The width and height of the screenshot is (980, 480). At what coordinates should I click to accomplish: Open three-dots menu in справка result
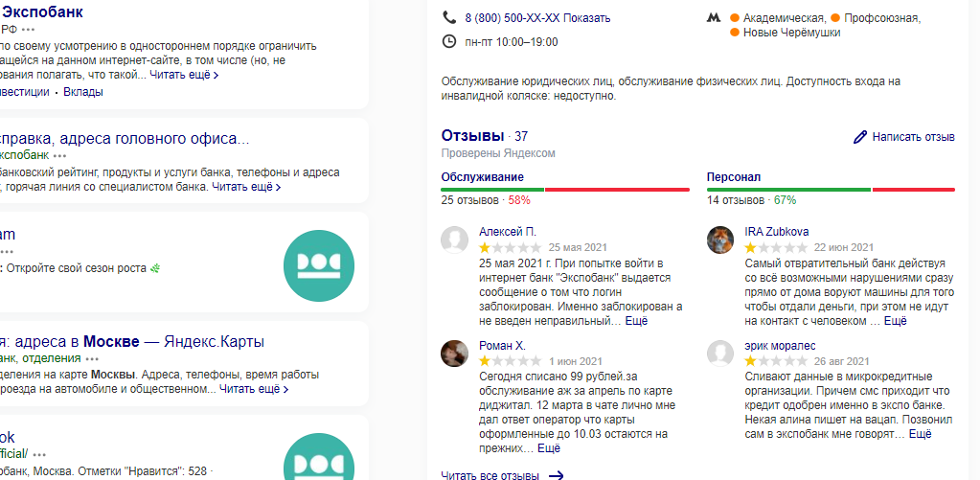tap(59, 155)
